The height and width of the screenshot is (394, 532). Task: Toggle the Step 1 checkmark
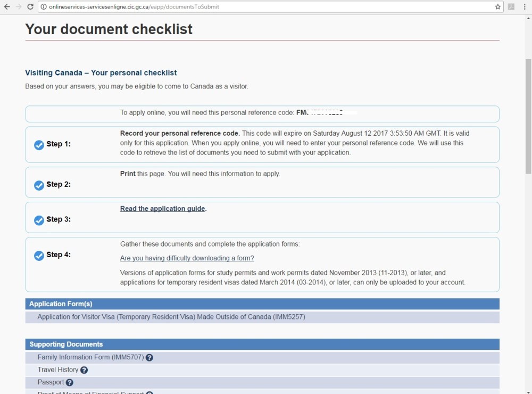coord(39,145)
